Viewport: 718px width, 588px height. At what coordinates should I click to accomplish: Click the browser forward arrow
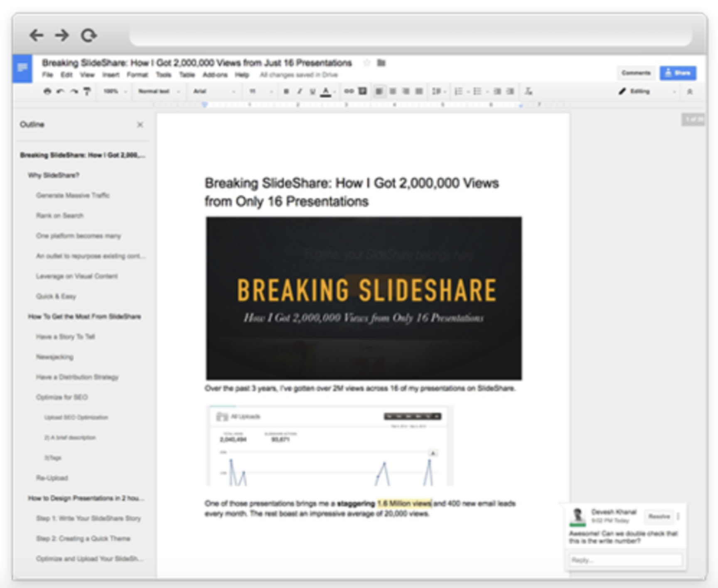(x=62, y=35)
